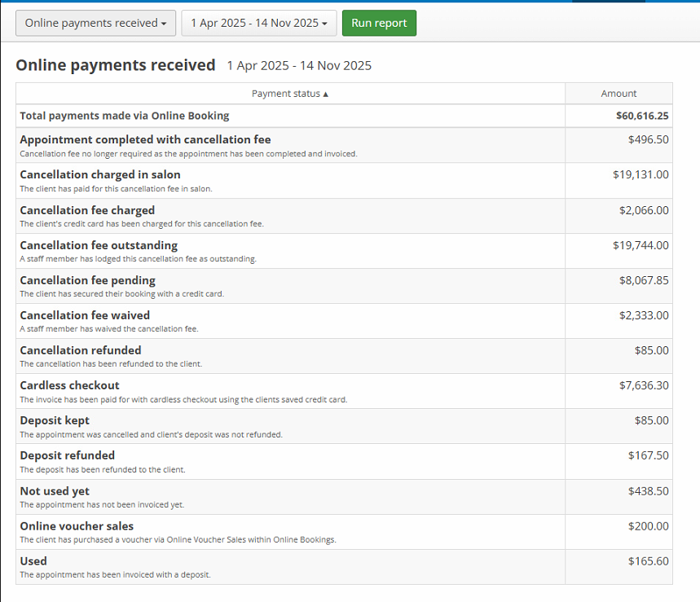This screenshot has width=700, height=602.
Task: Select the Cancellation refunded title
Action: 81,350
